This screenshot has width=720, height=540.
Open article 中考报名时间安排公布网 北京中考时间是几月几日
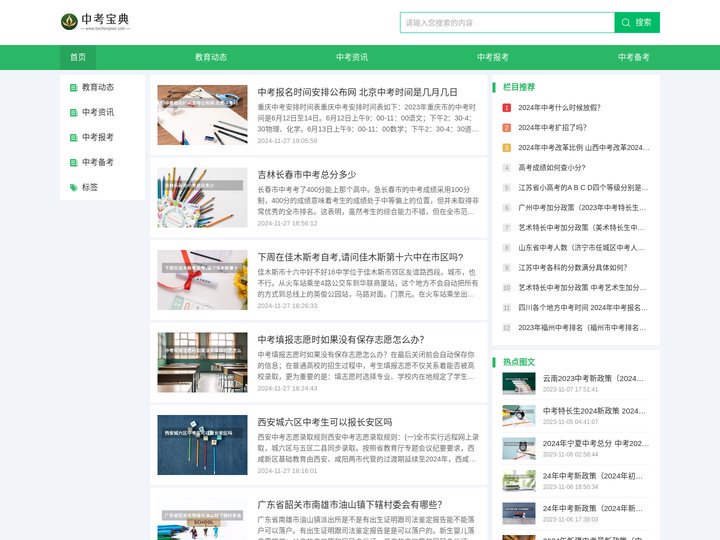point(357,92)
